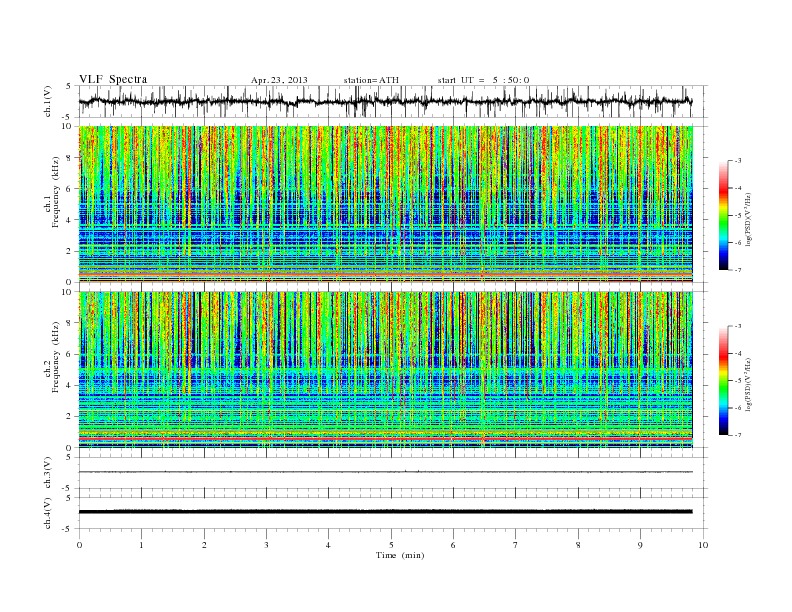Click the "-5" tick on the ch.1 colorbar
The height and width of the screenshot is (612, 792).
coord(737,215)
